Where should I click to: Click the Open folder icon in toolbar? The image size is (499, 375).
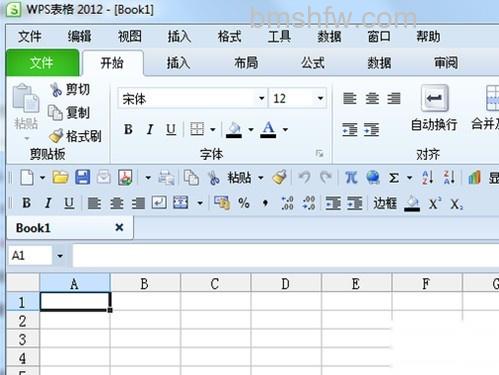(60, 177)
